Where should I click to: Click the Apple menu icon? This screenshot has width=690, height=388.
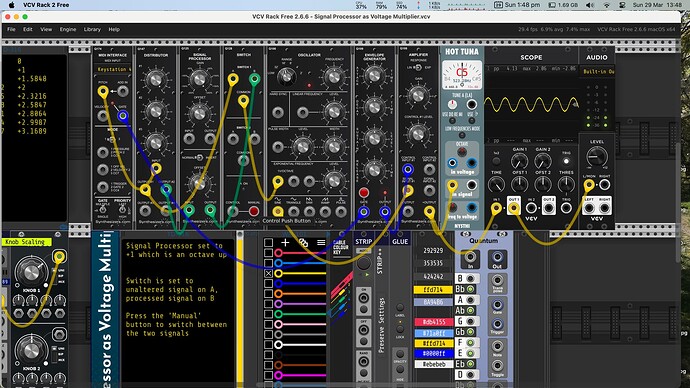coord(12,5)
